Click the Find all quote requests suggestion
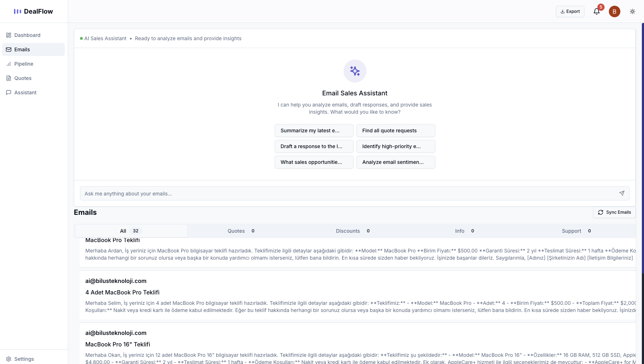The width and height of the screenshot is (644, 364). tap(396, 131)
